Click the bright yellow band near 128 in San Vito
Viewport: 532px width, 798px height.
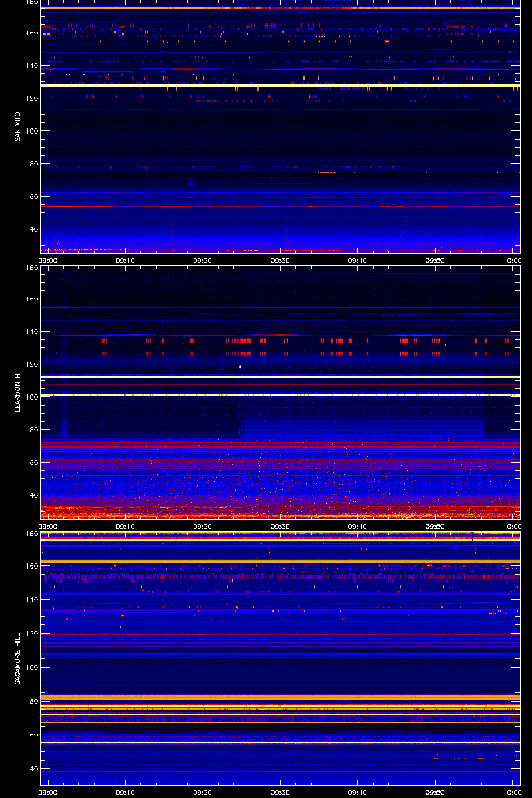(280, 86)
